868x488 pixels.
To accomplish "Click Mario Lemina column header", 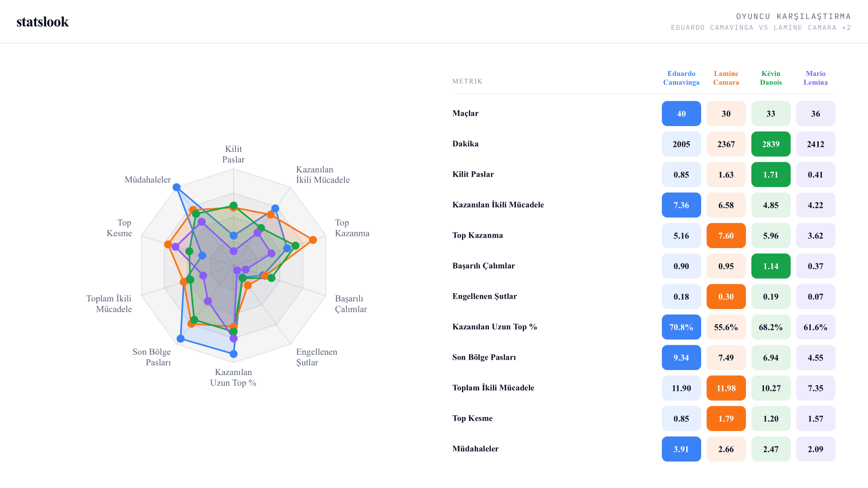I will coord(816,78).
